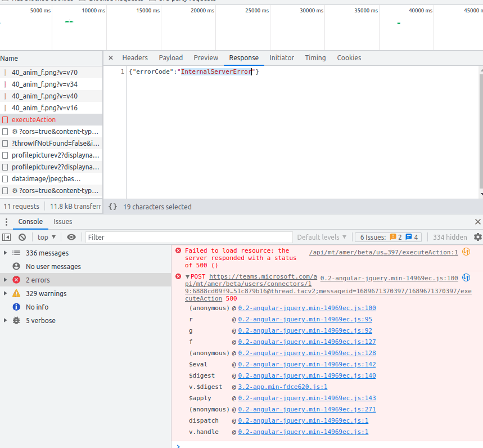Click the blue message badge in Issues

(x=412, y=237)
